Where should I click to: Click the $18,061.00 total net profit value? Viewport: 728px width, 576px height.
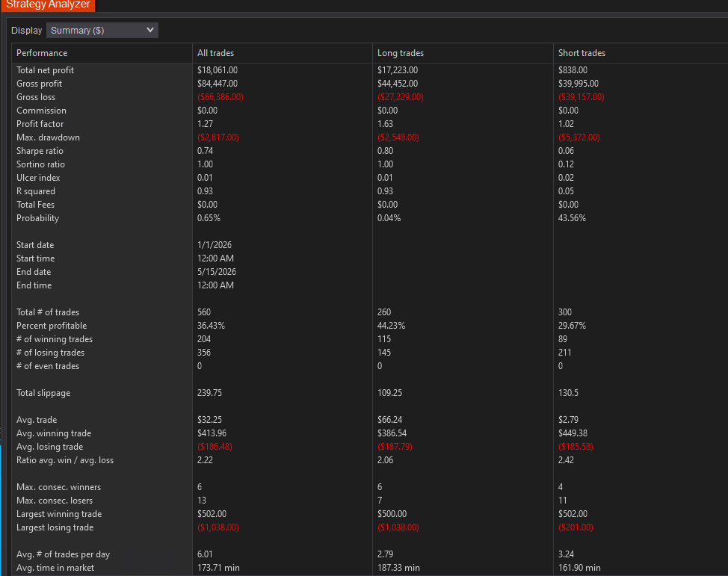(x=218, y=70)
